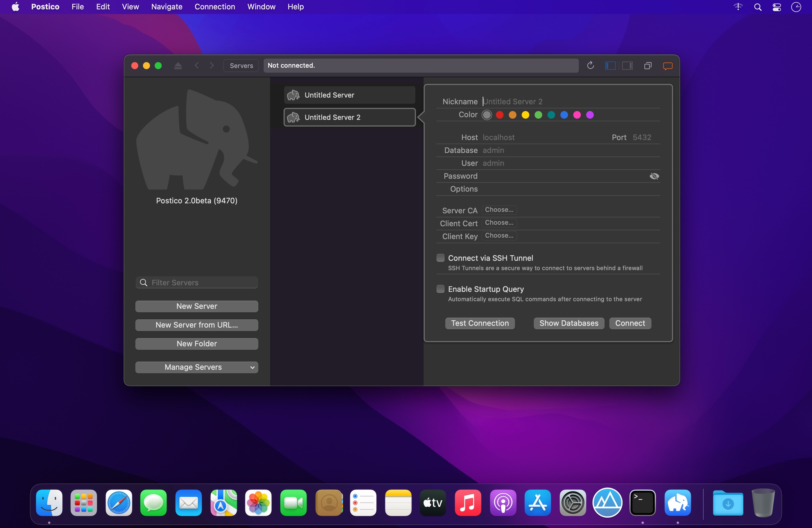Toggle the left sidebar panel icon
The height and width of the screenshot is (528, 812).
pos(610,66)
